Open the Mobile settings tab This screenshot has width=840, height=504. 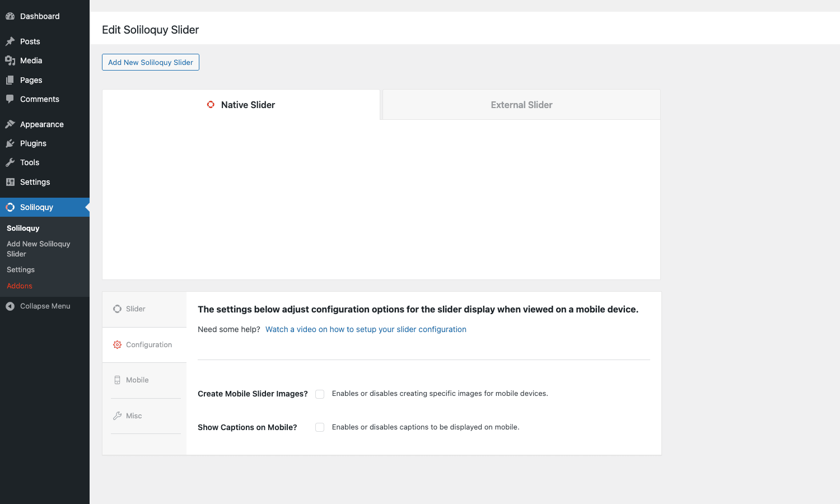click(x=144, y=380)
